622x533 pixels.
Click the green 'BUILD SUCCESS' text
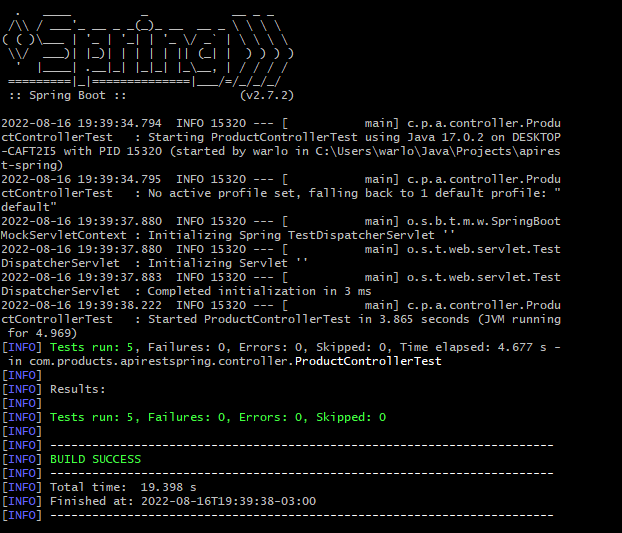tap(95, 459)
